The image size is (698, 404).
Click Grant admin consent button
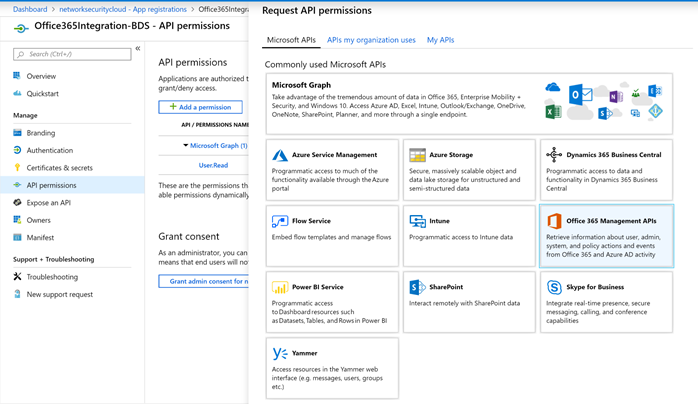click(x=203, y=281)
